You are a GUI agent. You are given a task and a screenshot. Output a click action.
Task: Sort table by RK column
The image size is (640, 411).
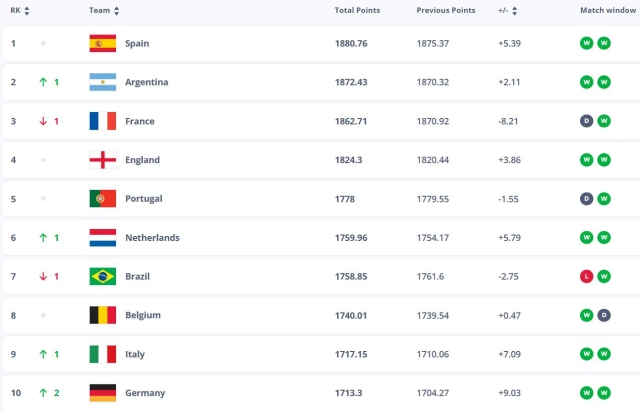tap(20, 10)
